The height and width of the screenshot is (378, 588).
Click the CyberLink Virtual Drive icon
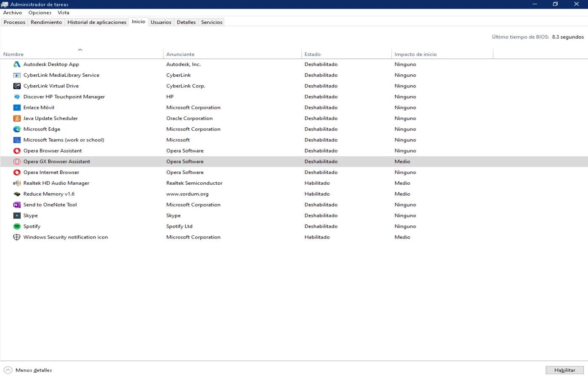(x=17, y=86)
